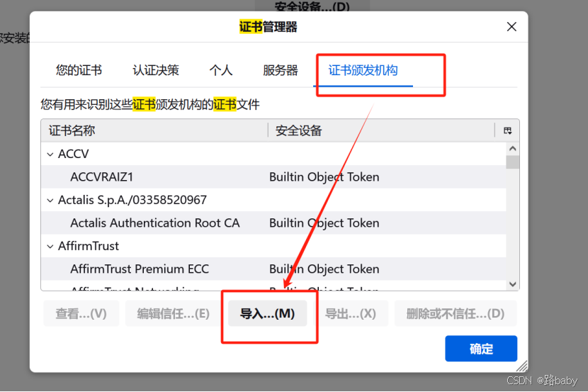588x392 pixels.
Task: Click the 删除或不信任 button
Action: coord(455,313)
